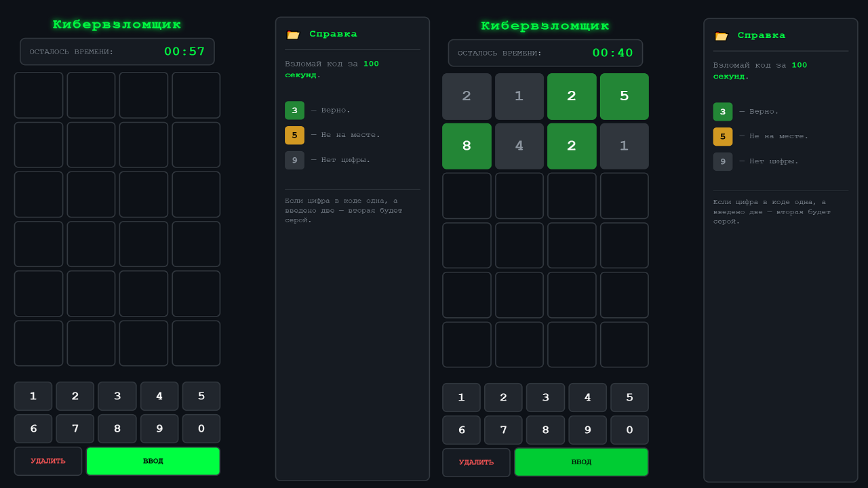
Task: Click the folder icon in the left Справка panel
Action: coord(292,33)
